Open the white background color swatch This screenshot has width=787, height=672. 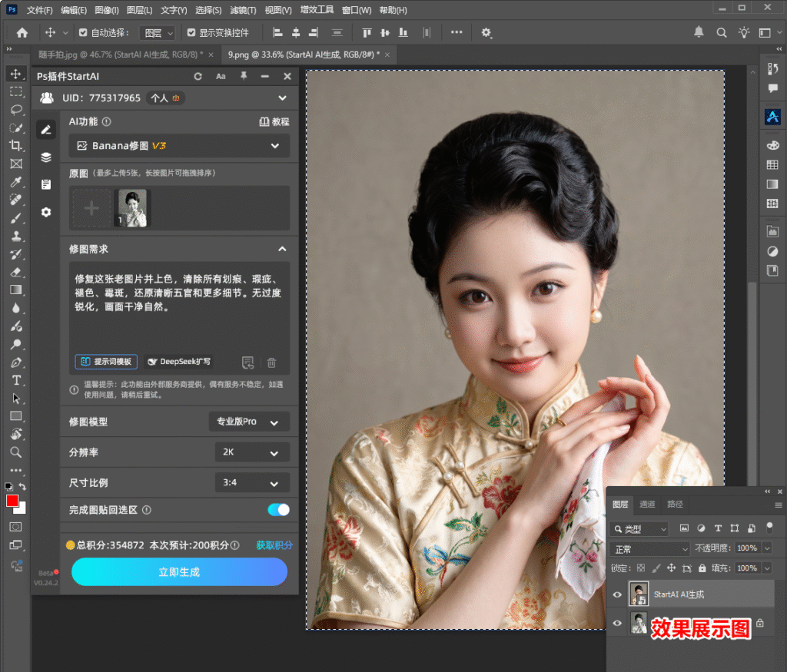pyautogui.click(x=22, y=509)
